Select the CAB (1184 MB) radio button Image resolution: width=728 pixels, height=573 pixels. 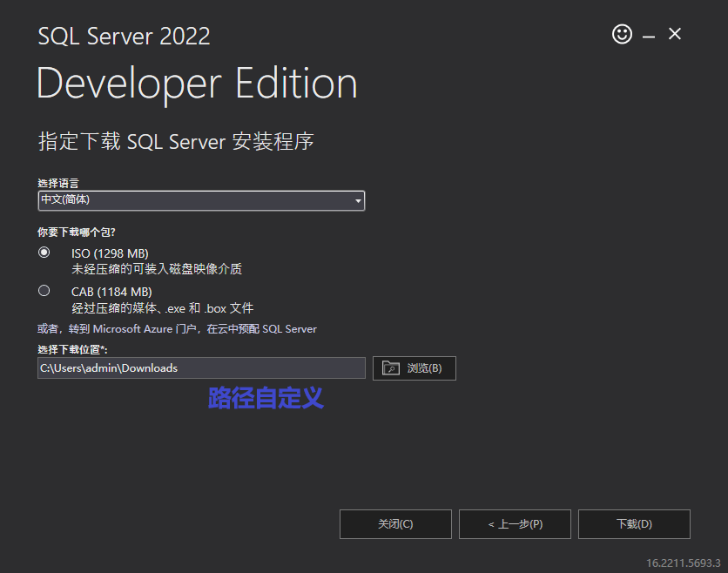(x=44, y=291)
